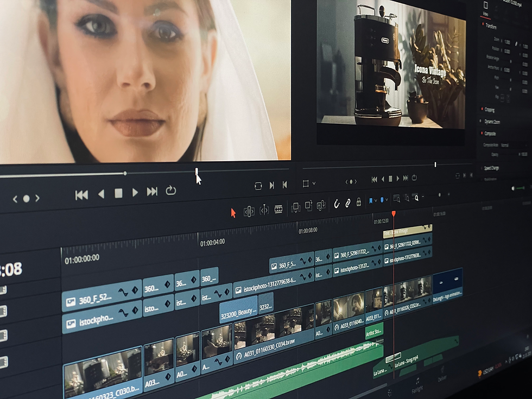
Task: Click the Replace Clip toolbar icon
Action: 321,205
